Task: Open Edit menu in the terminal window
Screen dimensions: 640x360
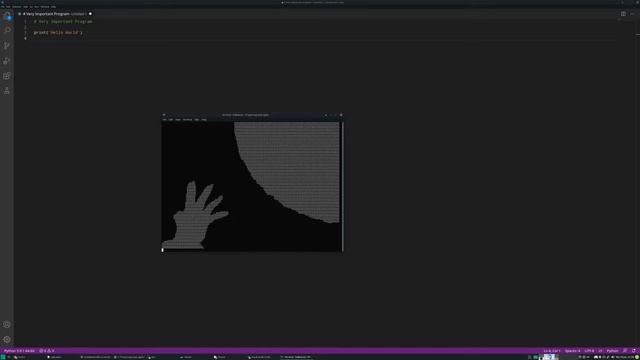Action: pyautogui.click(x=171, y=120)
